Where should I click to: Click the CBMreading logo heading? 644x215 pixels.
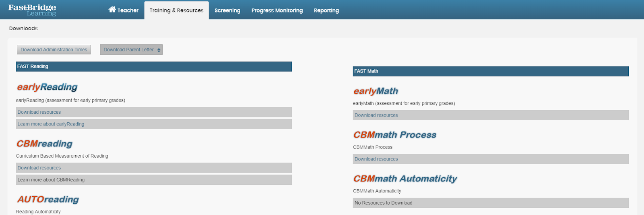(45, 144)
